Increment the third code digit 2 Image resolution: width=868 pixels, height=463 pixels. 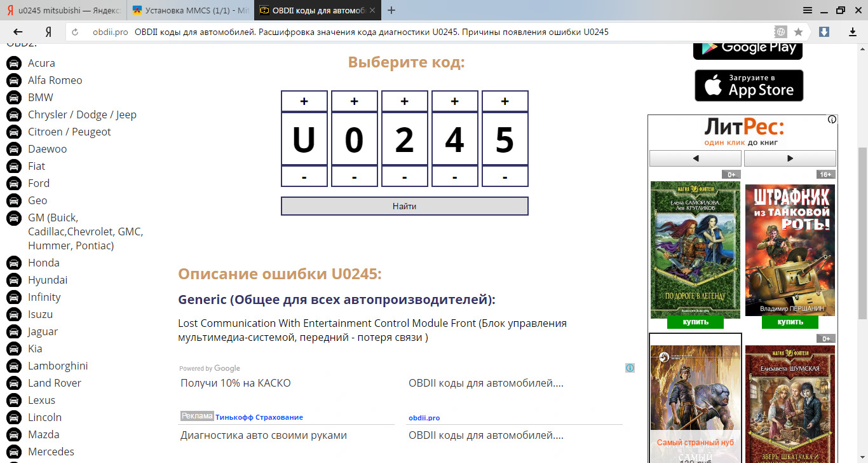pyautogui.click(x=405, y=101)
